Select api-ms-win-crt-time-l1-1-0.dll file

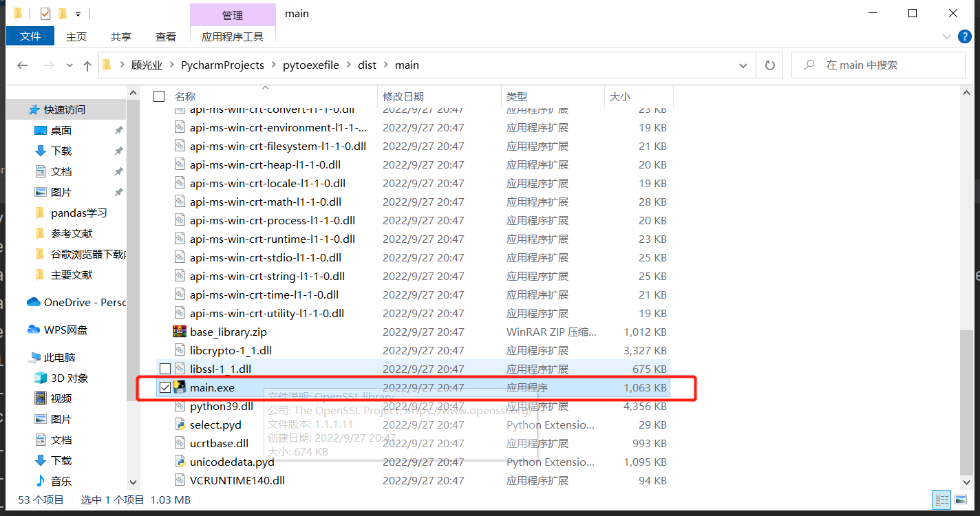tap(264, 294)
